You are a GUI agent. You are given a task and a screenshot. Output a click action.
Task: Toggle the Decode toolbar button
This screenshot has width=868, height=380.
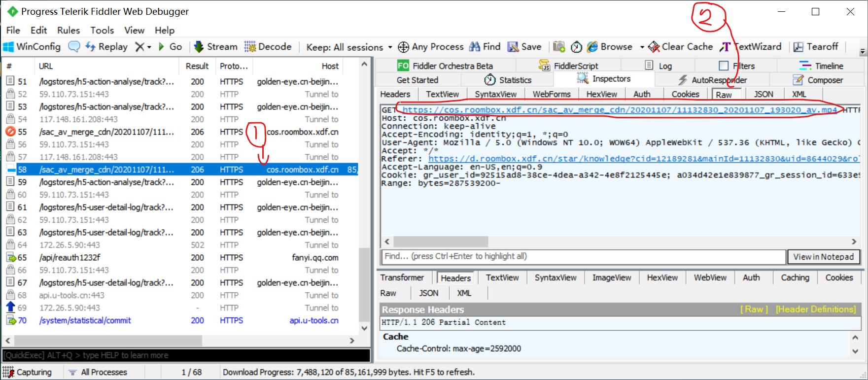click(268, 47)
